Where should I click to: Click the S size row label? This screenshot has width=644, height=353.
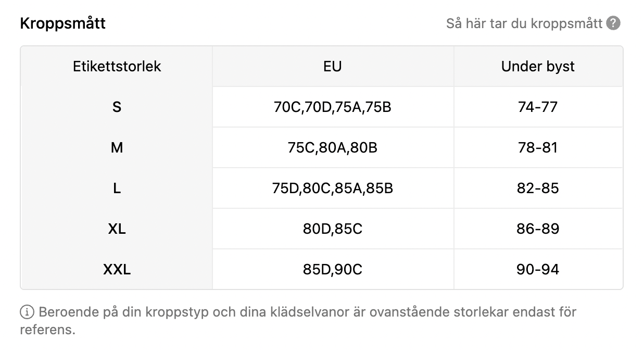click(x=117, y=107)
